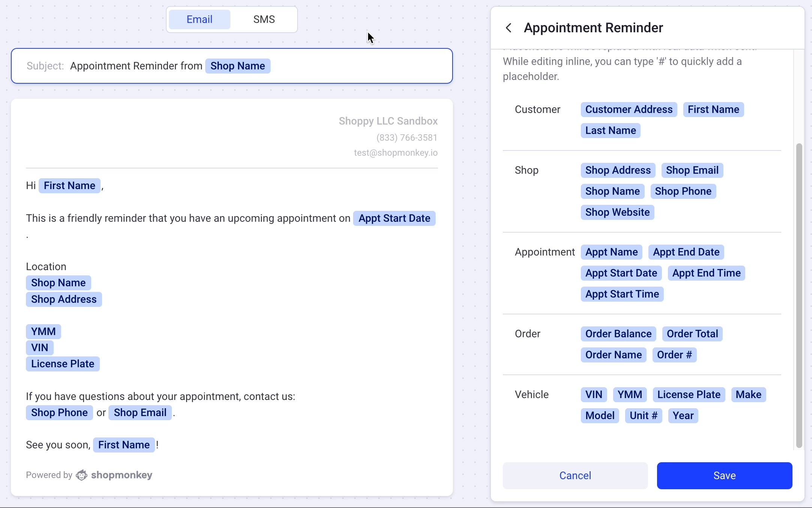Click the Appointment section label
The height and width of the screenshot is (508, 812).
pos(545,252)
